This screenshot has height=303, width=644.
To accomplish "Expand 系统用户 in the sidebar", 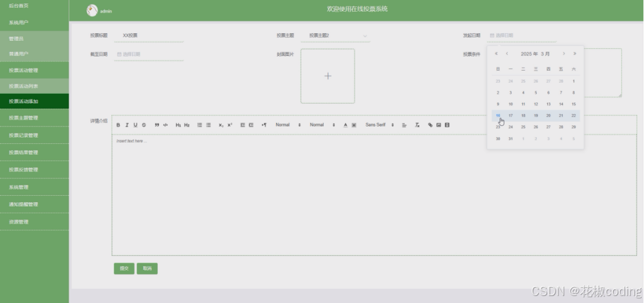I will click(x=34, y=23).
